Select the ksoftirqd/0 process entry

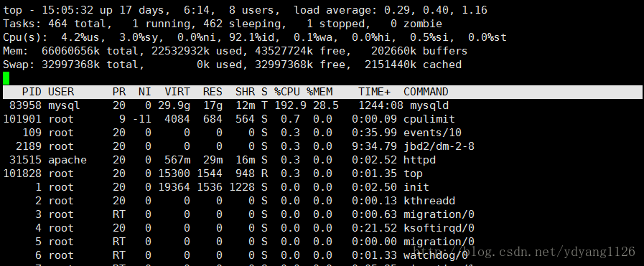coord(439,228)
